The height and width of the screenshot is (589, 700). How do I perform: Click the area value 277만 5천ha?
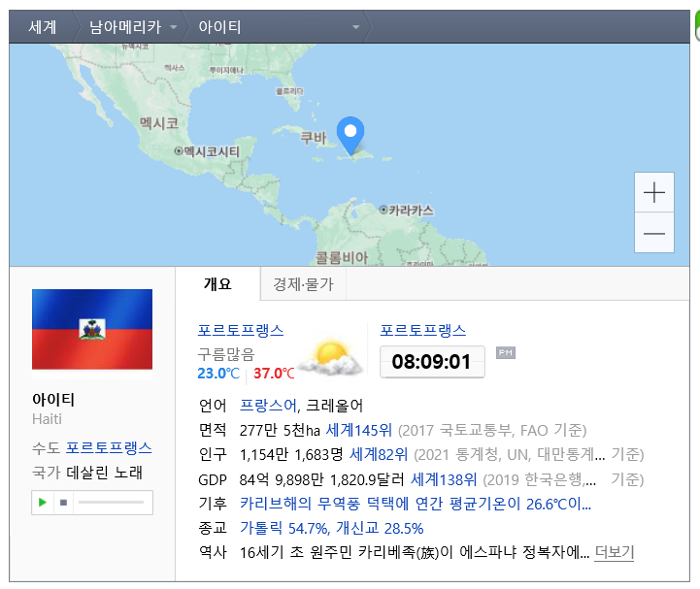pos(280,430)
